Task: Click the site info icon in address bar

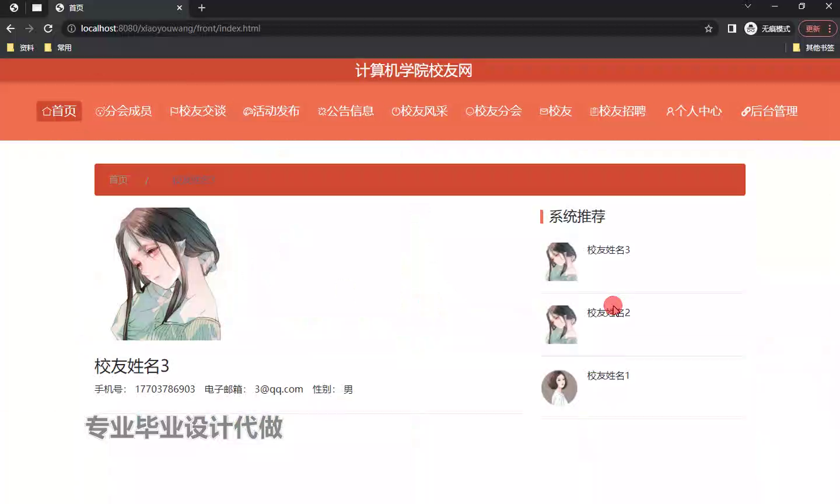Action: pos(71,29)
